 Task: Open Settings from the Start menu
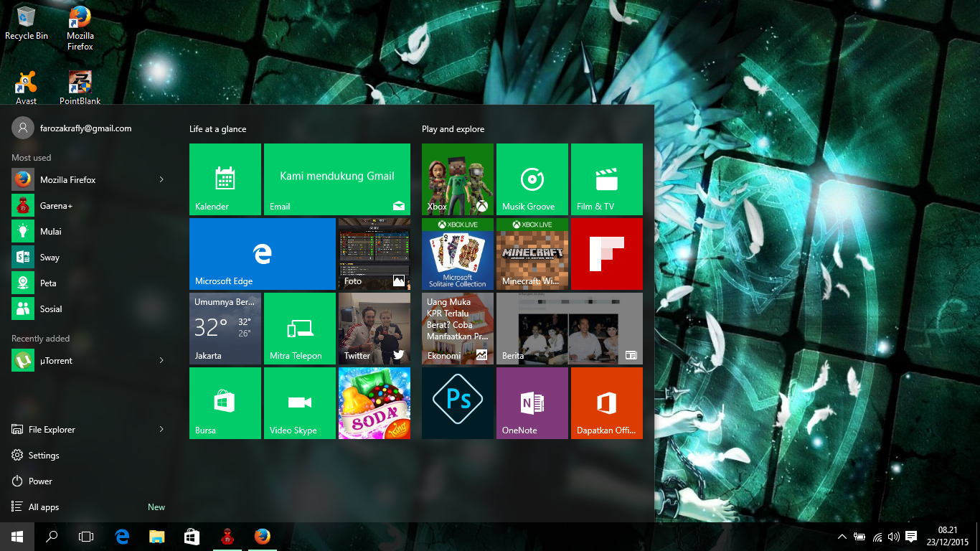[44, 456]
